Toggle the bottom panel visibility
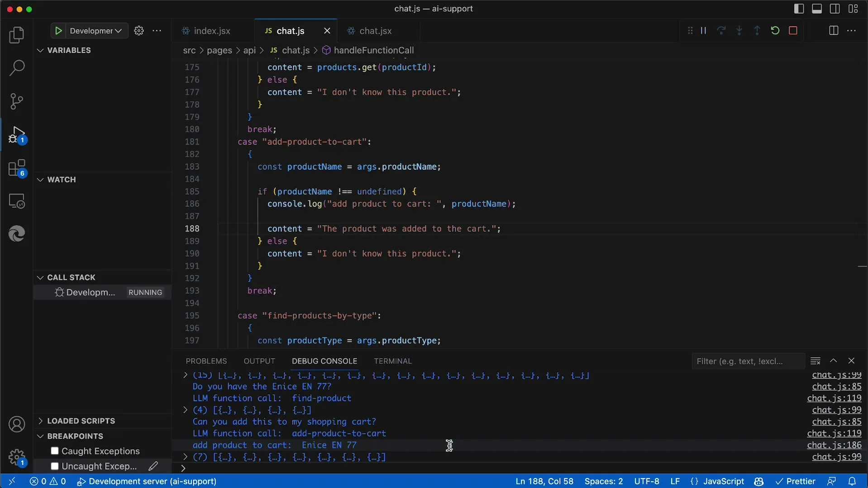 coord(817,9)
